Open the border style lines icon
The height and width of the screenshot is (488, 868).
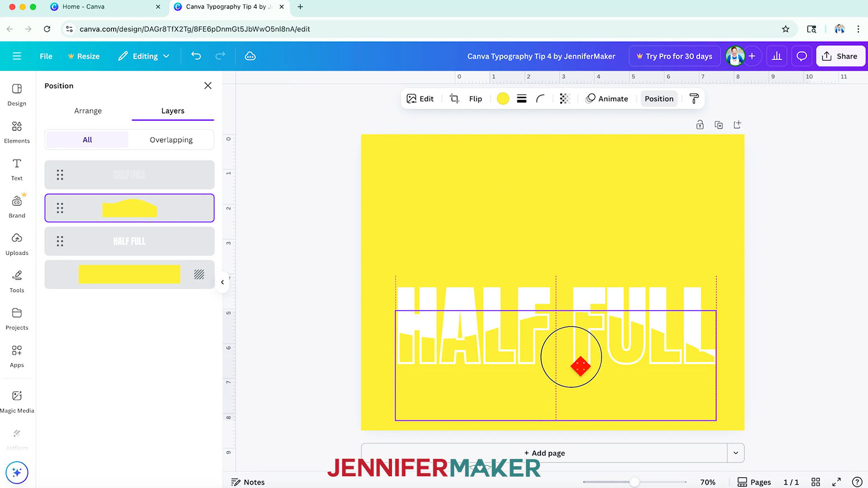[521, 98]
